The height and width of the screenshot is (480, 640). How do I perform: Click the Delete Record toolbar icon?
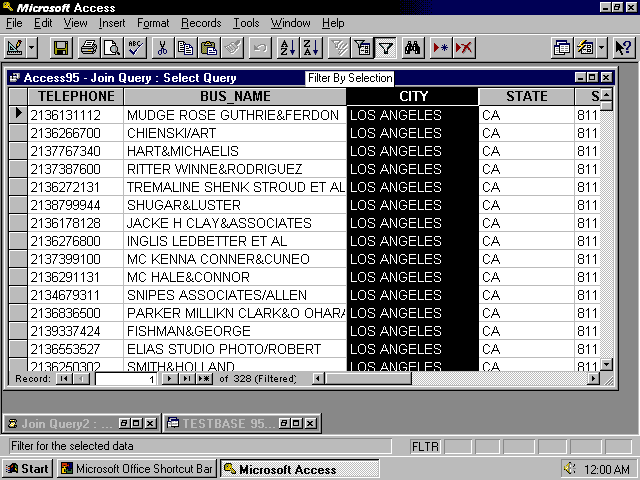[x=464, y=47]
